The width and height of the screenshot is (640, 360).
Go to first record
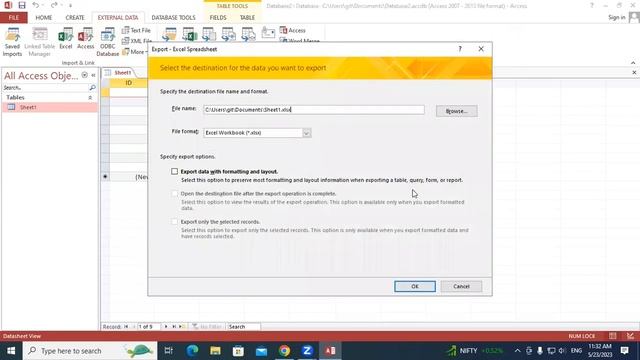(126, 327)
